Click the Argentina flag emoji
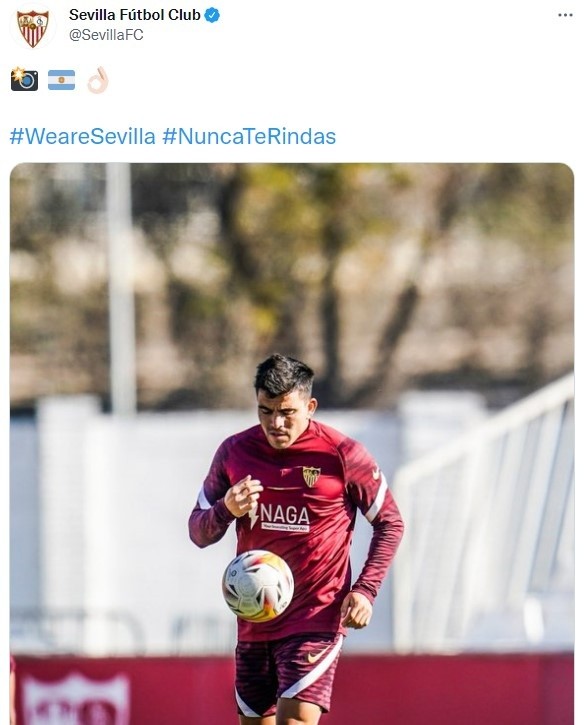The image size is (585, 725). 61,80
